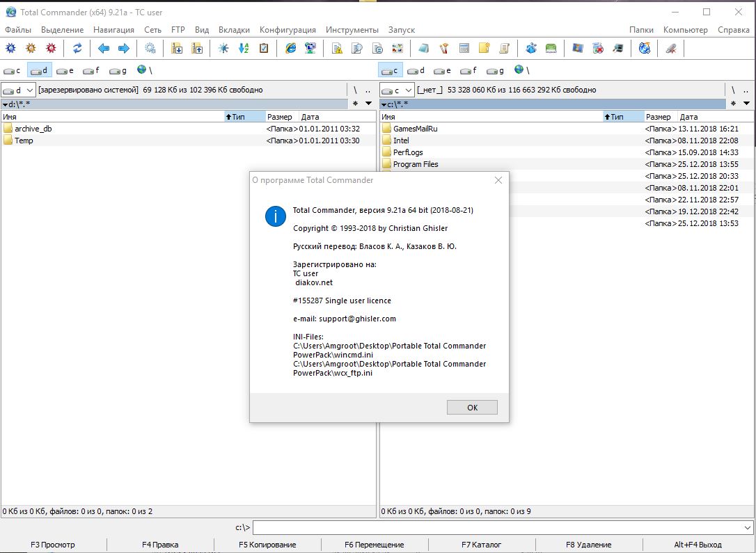Open the Навигация menu
This screenshot has width=756, height=553.
tap(113, 30)
